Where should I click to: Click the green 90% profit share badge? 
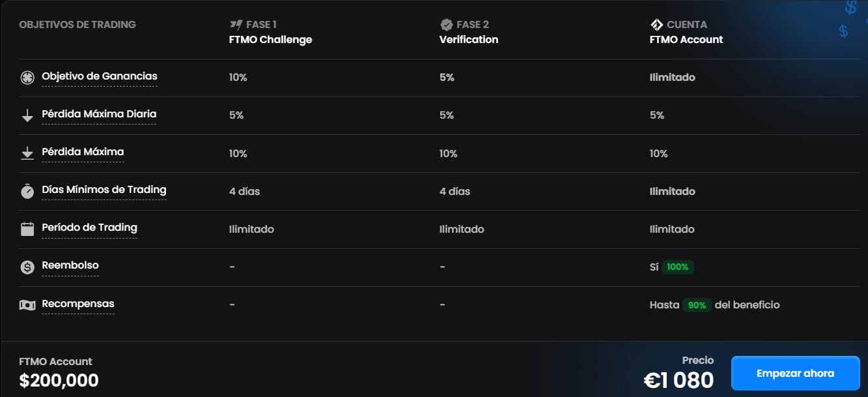[x=697, y=305]
